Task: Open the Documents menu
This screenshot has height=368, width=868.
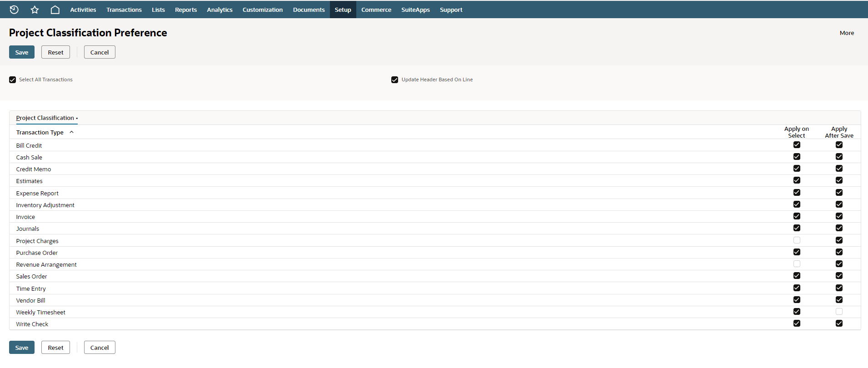Action: (309, 10)
